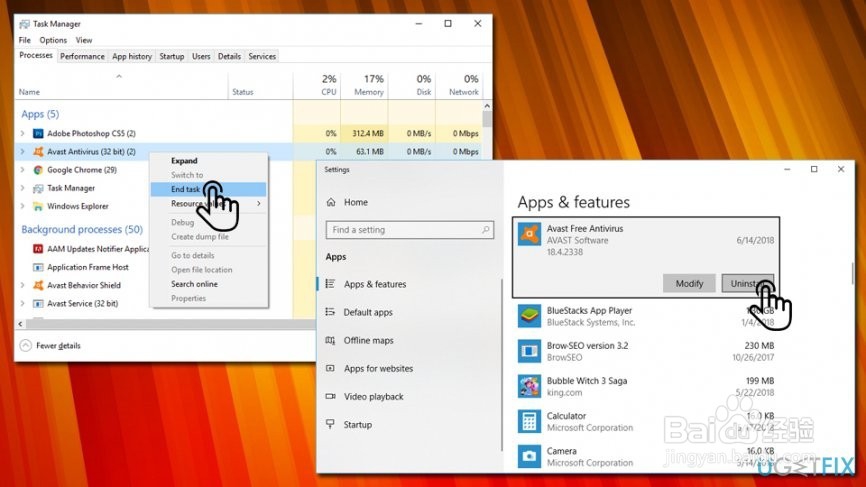The image size is (866, 487).
Task: Click the Task Manager horizontal scrollbar left arrow
Action: pos(20,324)
